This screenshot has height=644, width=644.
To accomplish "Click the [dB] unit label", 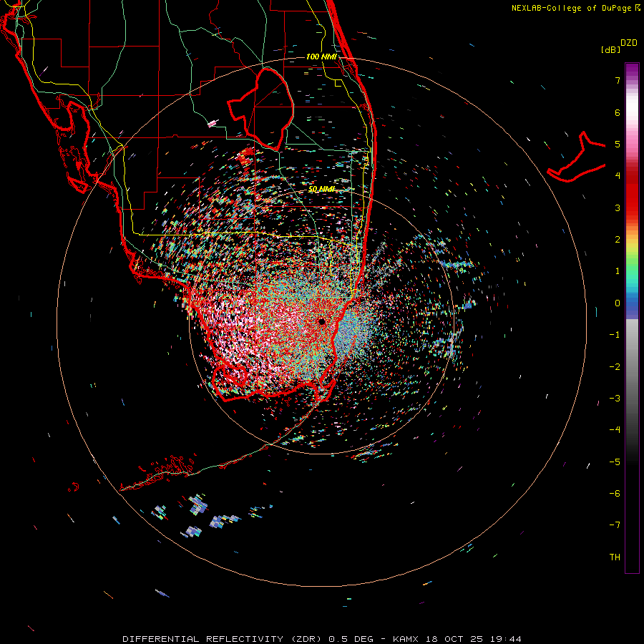I will (x=610, y=49).
